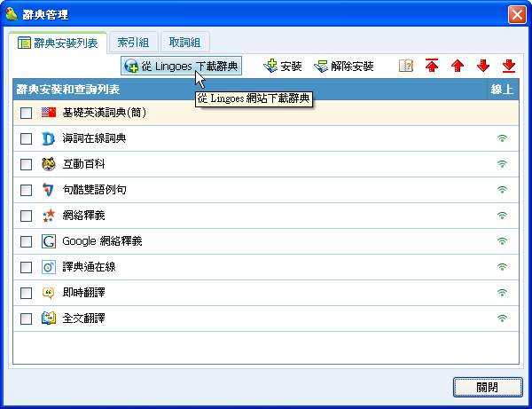Check Google 網絡釋義 checkbox
The image size is (532, 409).
click(26, 241)
